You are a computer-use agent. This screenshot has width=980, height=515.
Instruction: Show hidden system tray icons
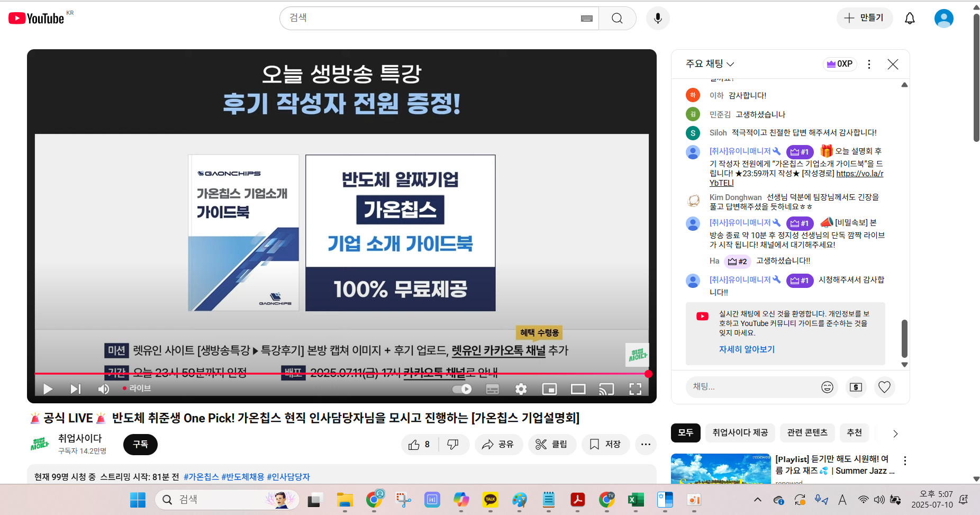click(x=758, y=500)
